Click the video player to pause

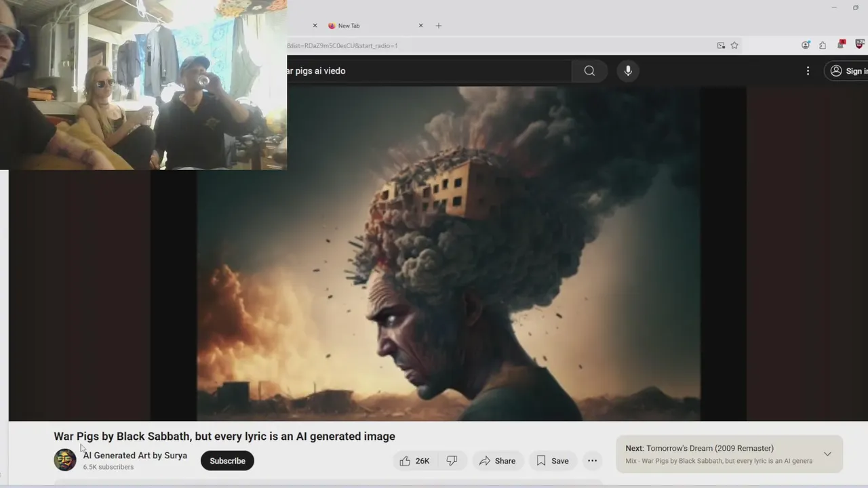[x=448, y=253]
